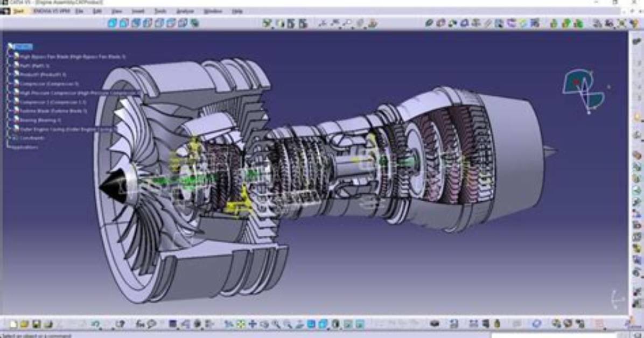Save the document with the diskette icon
Image resolution: width=644 pixels, height=338 pixels.
point(37,325)
